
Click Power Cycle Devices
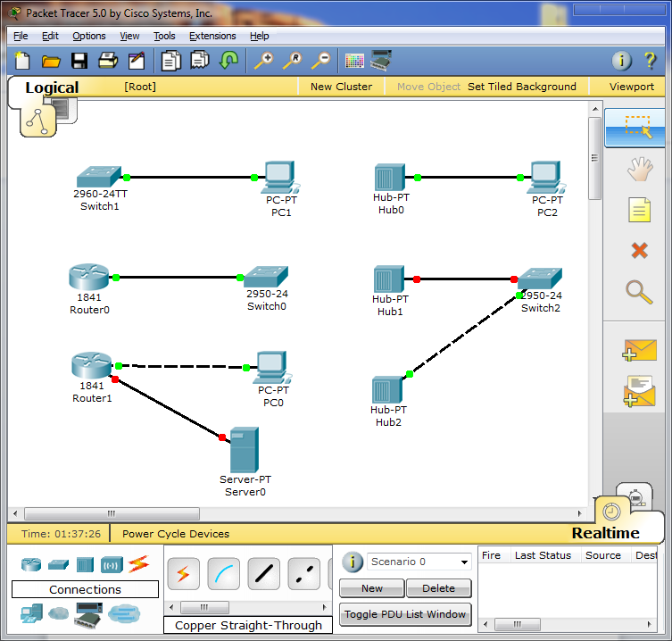point(176,534)
